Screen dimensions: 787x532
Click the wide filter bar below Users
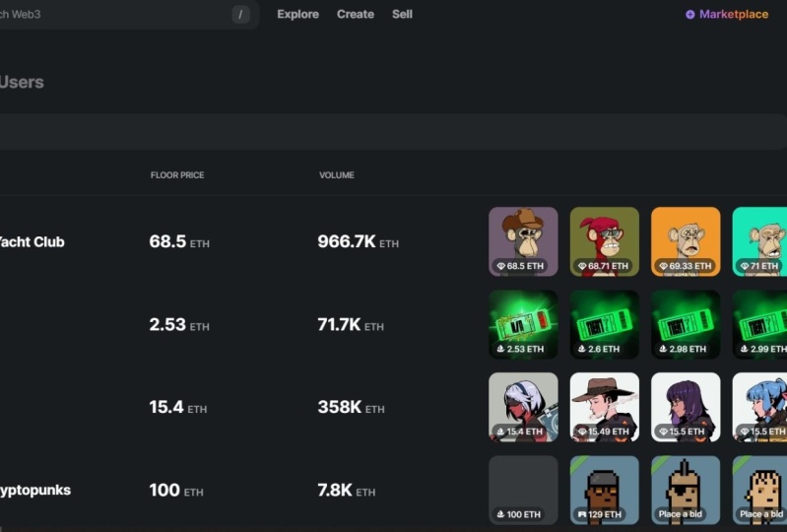tap(394, 131)
